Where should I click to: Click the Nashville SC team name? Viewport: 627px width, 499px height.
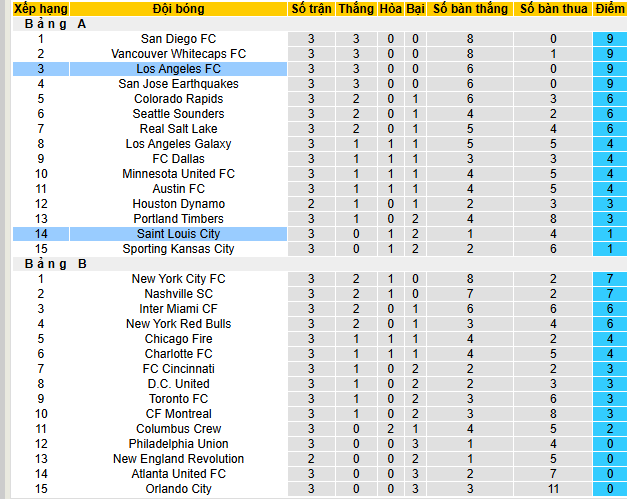[x=178, y=294]
